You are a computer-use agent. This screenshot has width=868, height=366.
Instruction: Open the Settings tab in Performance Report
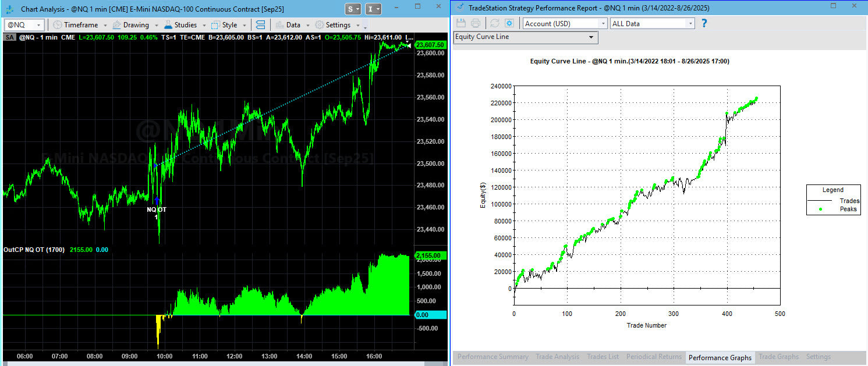point(818,357)
